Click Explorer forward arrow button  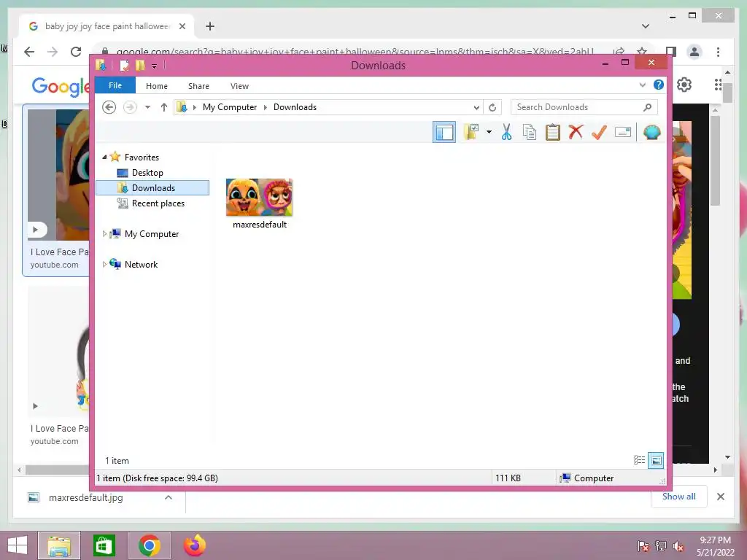coord(130,107)
